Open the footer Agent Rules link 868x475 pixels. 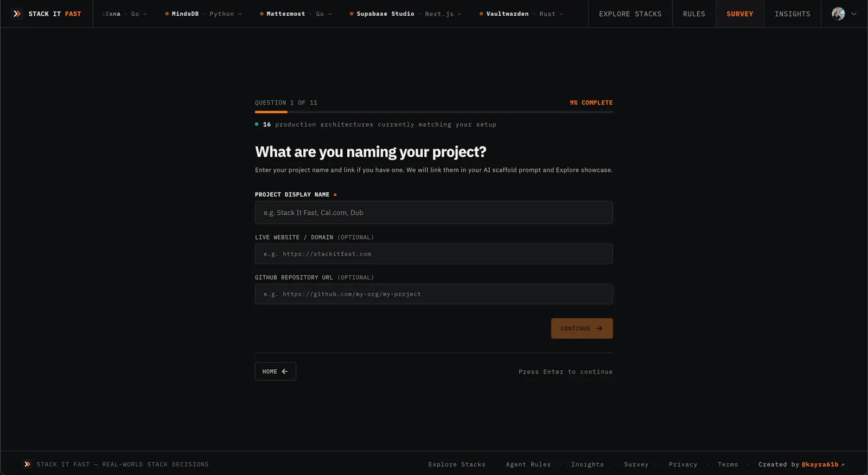[528, 465]
